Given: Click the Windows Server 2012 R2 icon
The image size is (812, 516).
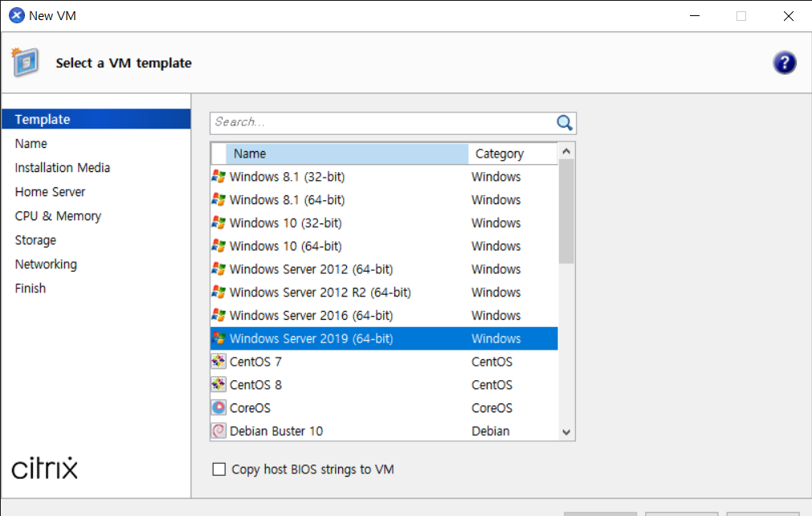Looking at the screenshot, I should 218,293.
